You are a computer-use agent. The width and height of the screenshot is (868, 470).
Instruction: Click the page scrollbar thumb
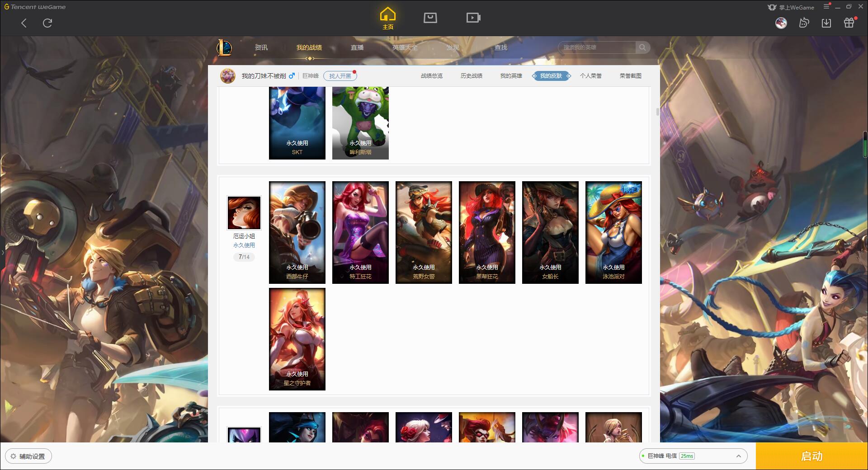657,112
